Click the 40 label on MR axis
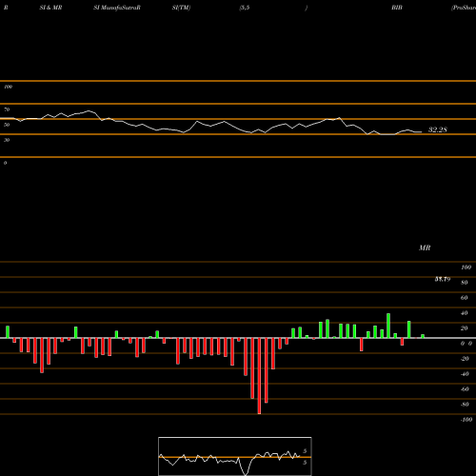The width and height of the screenshot is (476, 476). (465, 313)
